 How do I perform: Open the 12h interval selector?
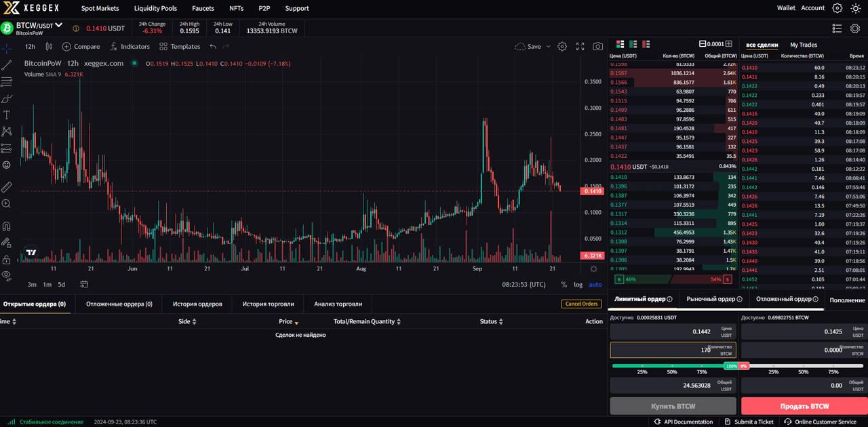tap(30, 47)
